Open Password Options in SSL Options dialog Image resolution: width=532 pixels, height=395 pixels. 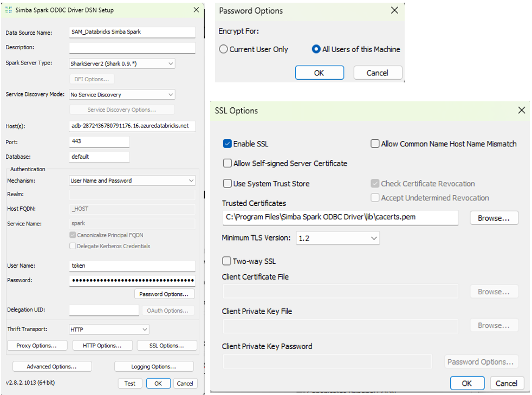coord(482,362)
